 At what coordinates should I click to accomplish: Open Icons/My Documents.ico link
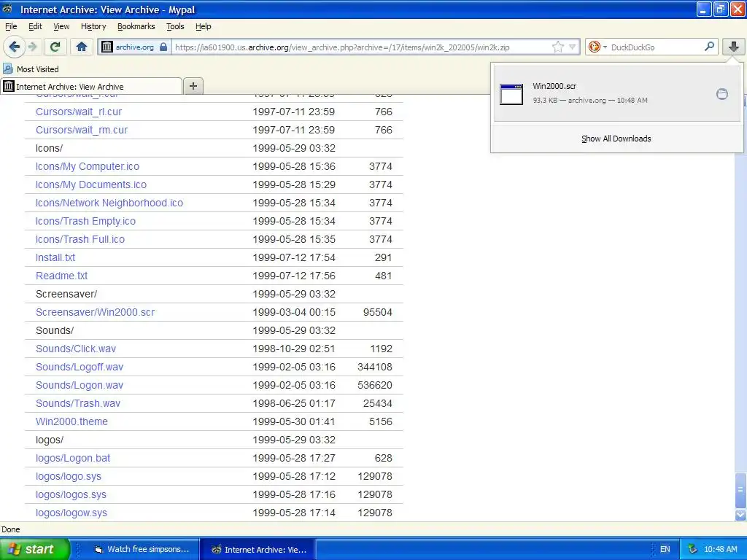[91, 184]
